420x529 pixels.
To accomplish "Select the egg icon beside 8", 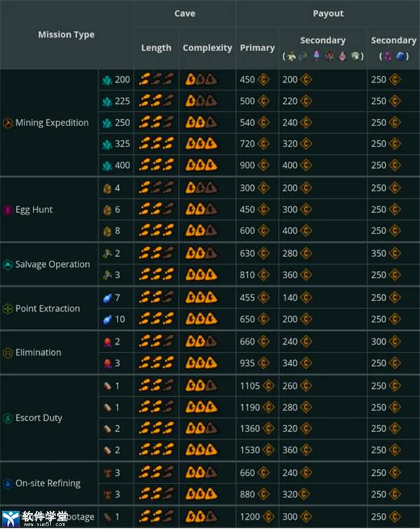I will coord(107,231).
